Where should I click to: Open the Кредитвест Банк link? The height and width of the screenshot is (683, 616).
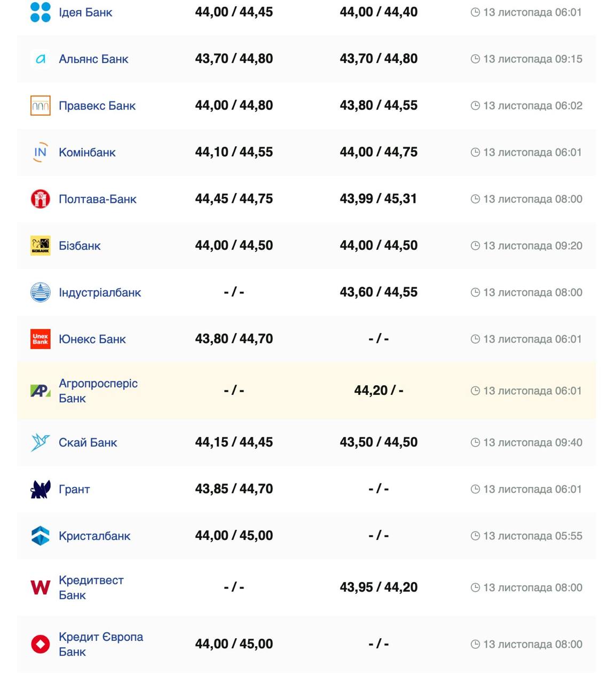(91, 587)
